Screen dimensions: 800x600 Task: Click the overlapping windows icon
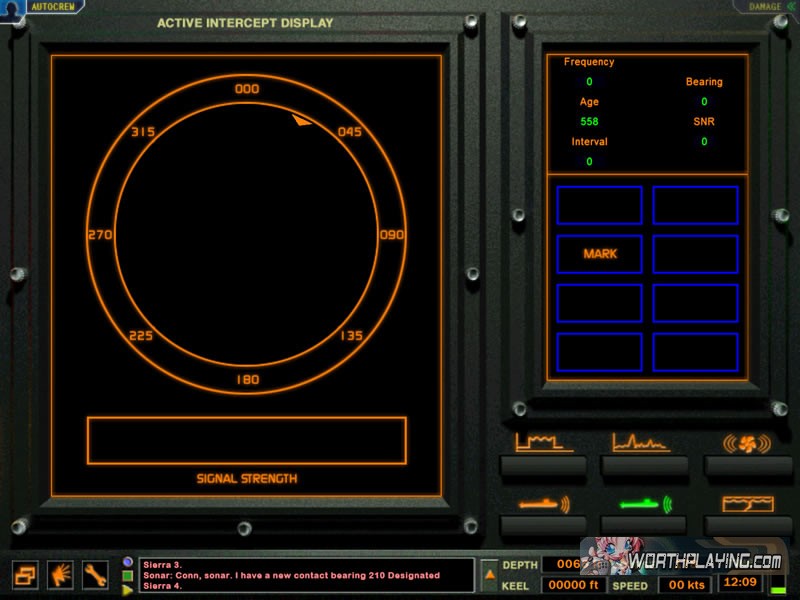(x=26, y=574)
